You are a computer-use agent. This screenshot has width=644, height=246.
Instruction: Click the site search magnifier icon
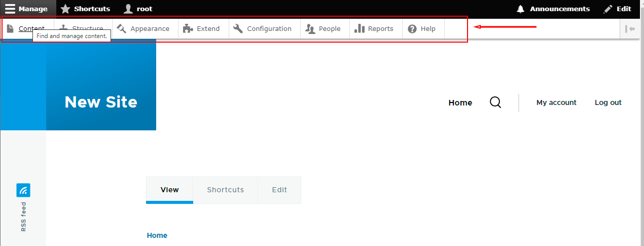pos(495,102)
